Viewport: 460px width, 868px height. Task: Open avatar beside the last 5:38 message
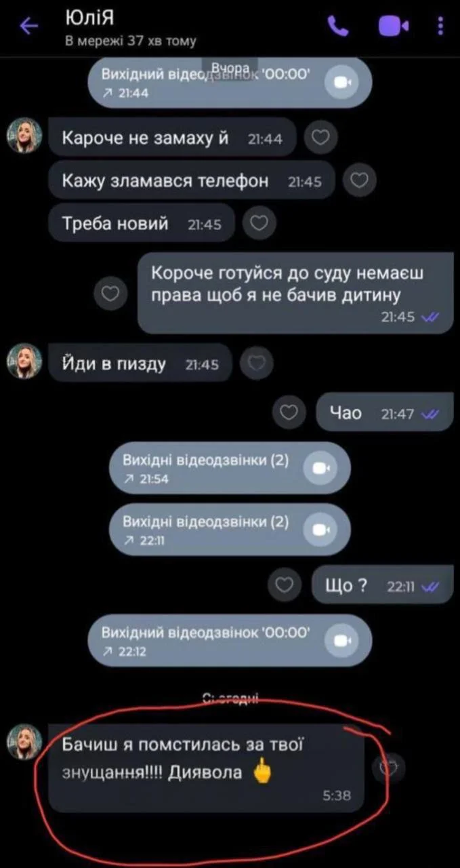[25, 741]
